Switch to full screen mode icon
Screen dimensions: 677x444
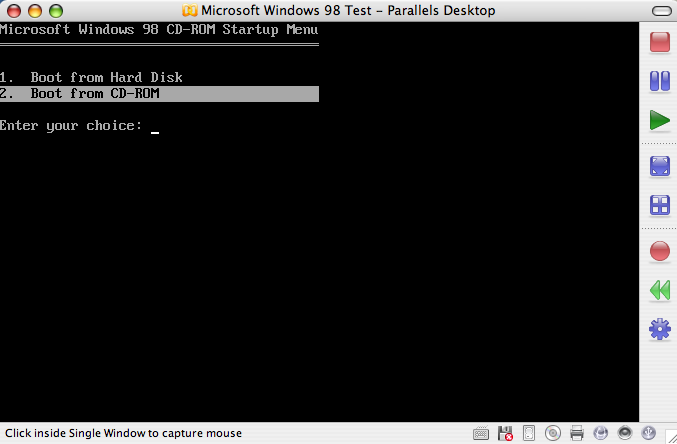(660, 166)
